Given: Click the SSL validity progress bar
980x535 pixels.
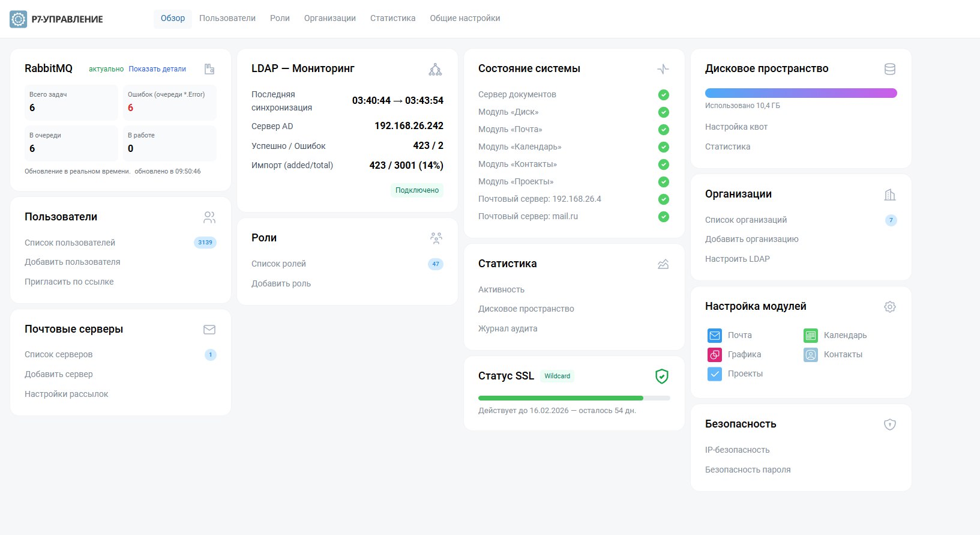Looking at the screenshot, I should 573,398.
